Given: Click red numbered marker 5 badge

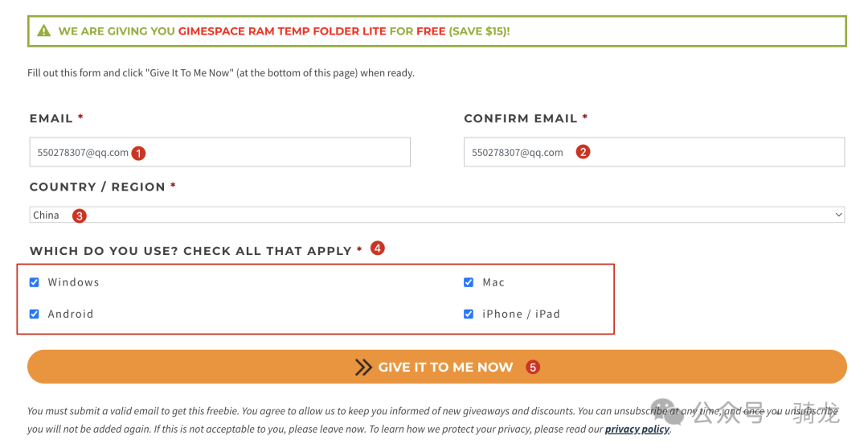Looking at the screenshot, I should point(533,367).
